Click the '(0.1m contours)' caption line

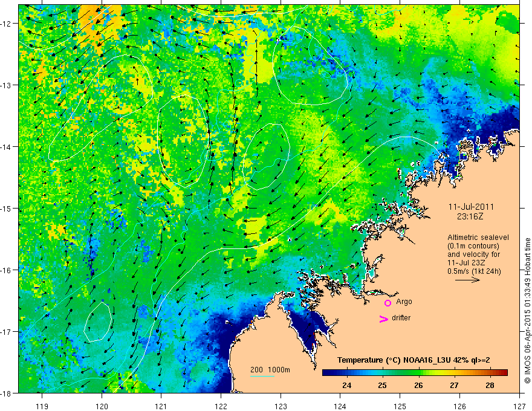tap(473, 246)
